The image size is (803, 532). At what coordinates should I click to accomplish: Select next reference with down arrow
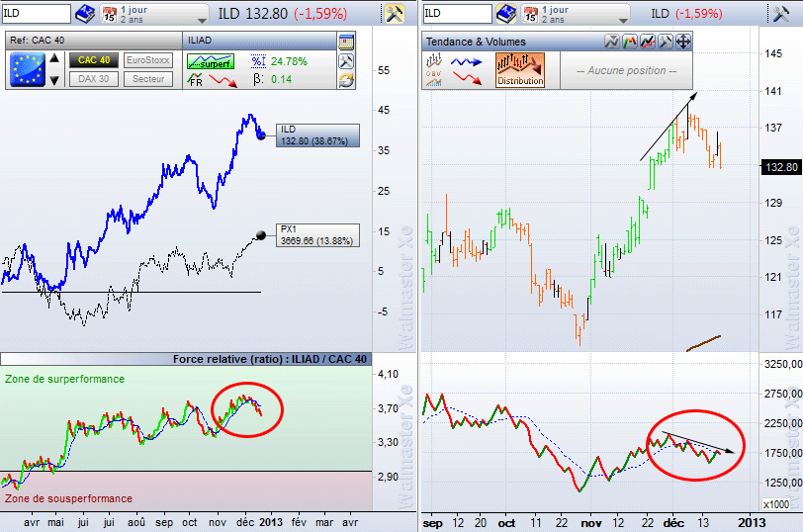pos(54,80)
